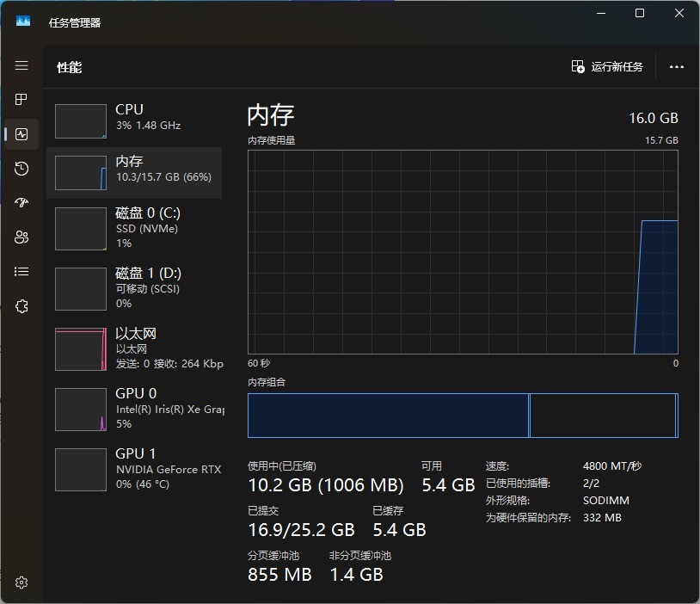Image resolution: width=700 pixels, height=604 pixels.
Task: Open the Startup apps icon
Action: click(21, 202)
